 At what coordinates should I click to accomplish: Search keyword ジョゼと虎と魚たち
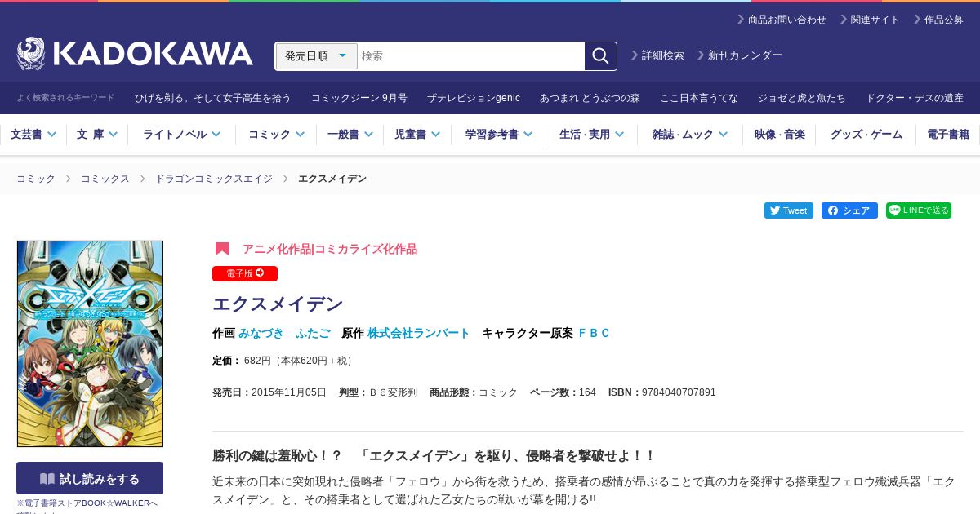point(802,98)
